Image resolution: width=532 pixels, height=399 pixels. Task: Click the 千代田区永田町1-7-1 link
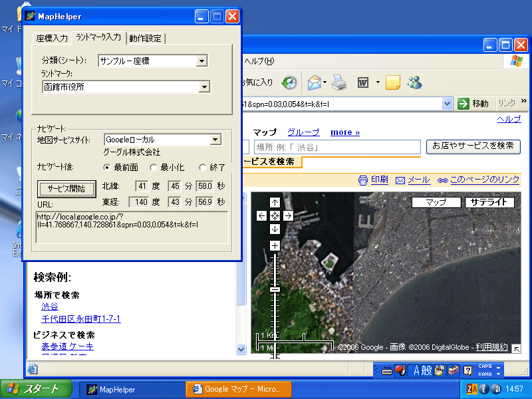(81, 319)
